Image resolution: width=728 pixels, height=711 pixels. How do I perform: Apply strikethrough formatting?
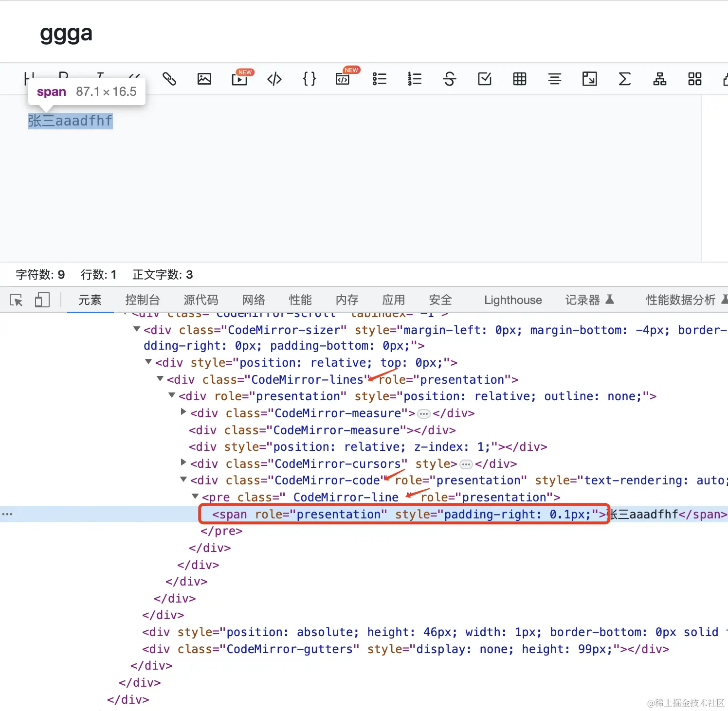[450, 79]
